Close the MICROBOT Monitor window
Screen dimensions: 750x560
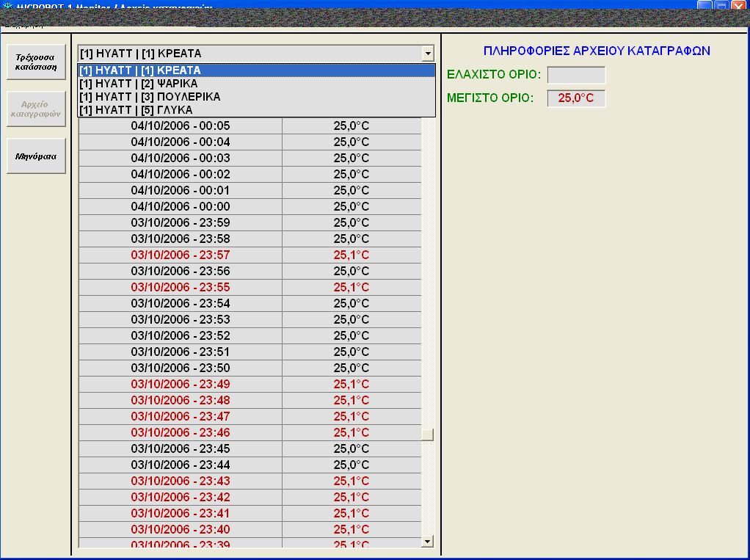(x=738, y=6)
